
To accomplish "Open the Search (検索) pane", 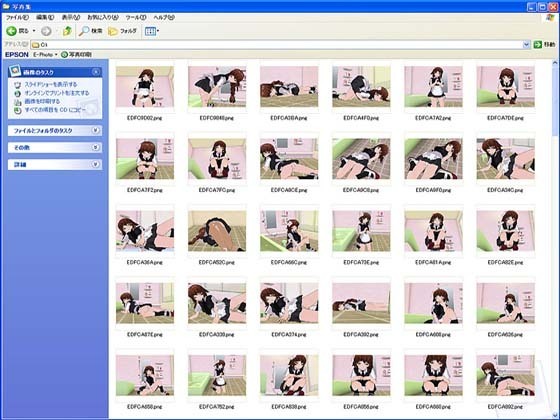I will (x=91, y=31).
